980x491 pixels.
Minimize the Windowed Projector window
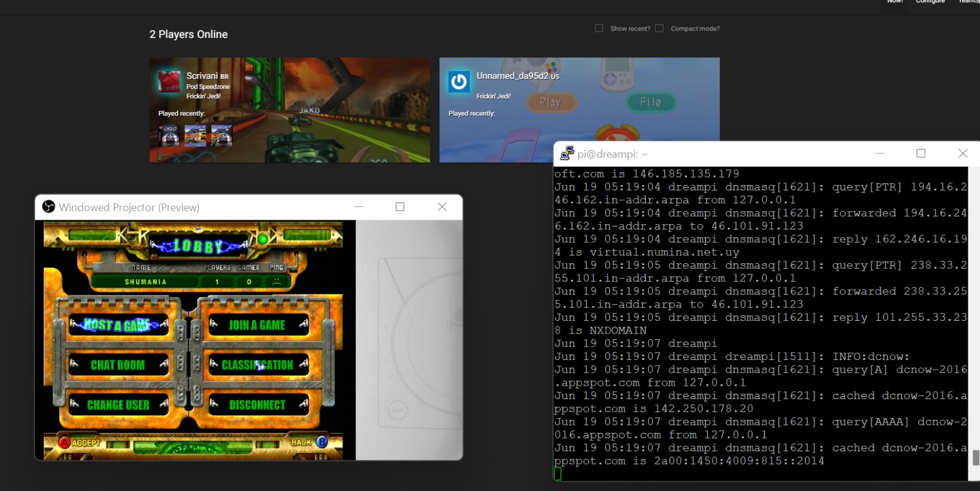pyautogui.click(x=359, y=207)
